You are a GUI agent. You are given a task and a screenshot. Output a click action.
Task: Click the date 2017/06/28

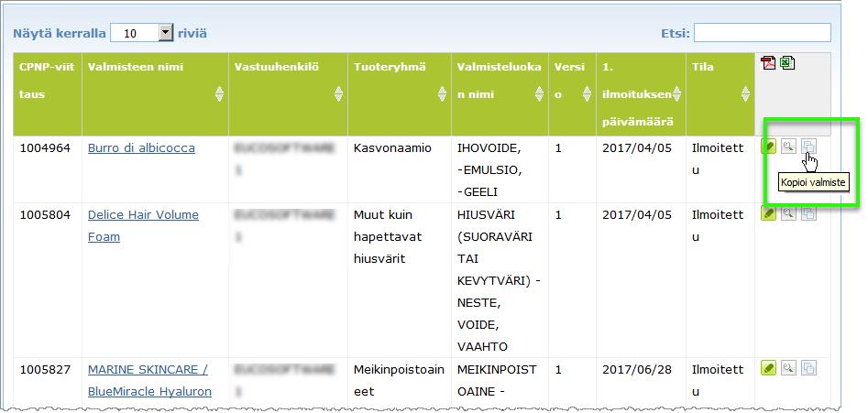(x=637, y=369)
